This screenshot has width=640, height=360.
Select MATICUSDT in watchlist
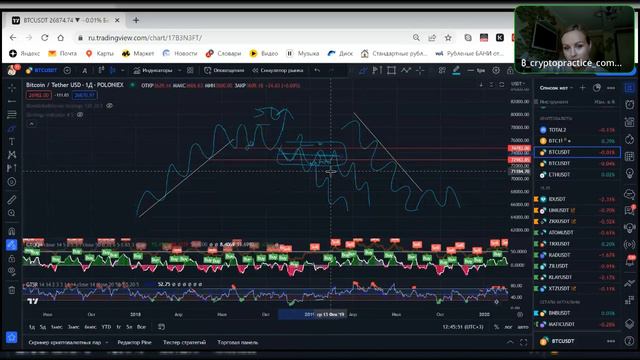click(577, 324)
